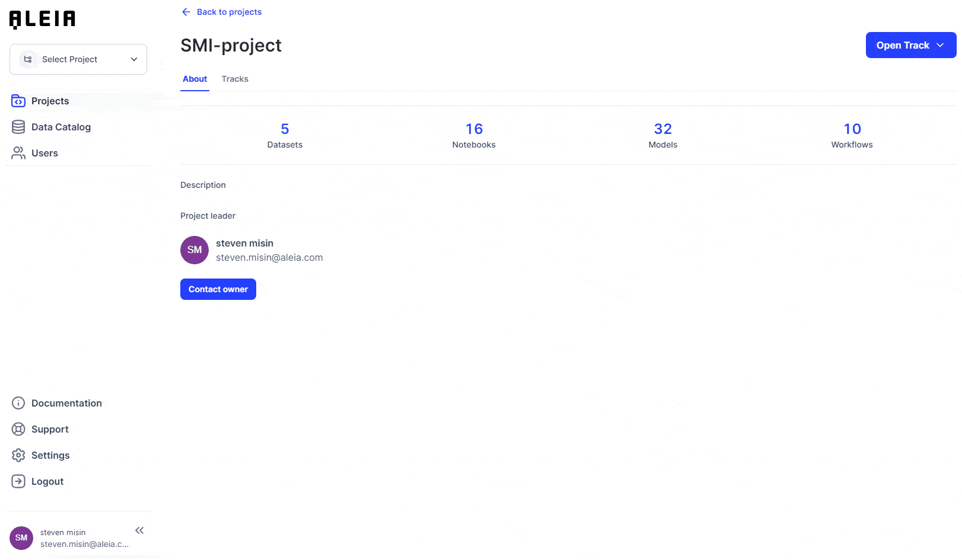Click the Support lifebuoy icon
This screenshot has width=962, height=560.
point(18,429)
